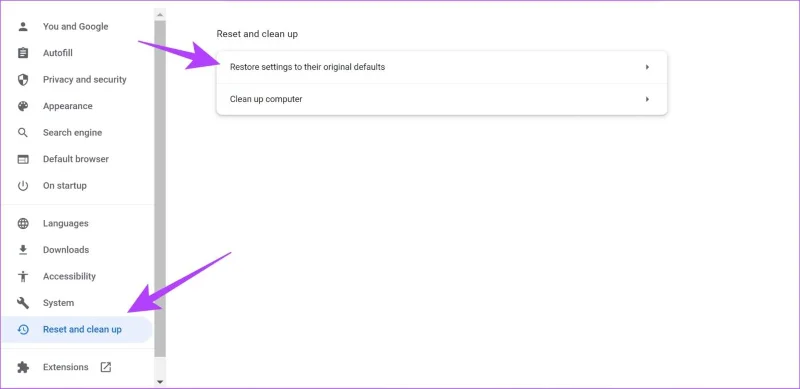Click the Downloads arrow icon
Image resolution: width=800 pixels, height=389 pixels.
[23, 250]
